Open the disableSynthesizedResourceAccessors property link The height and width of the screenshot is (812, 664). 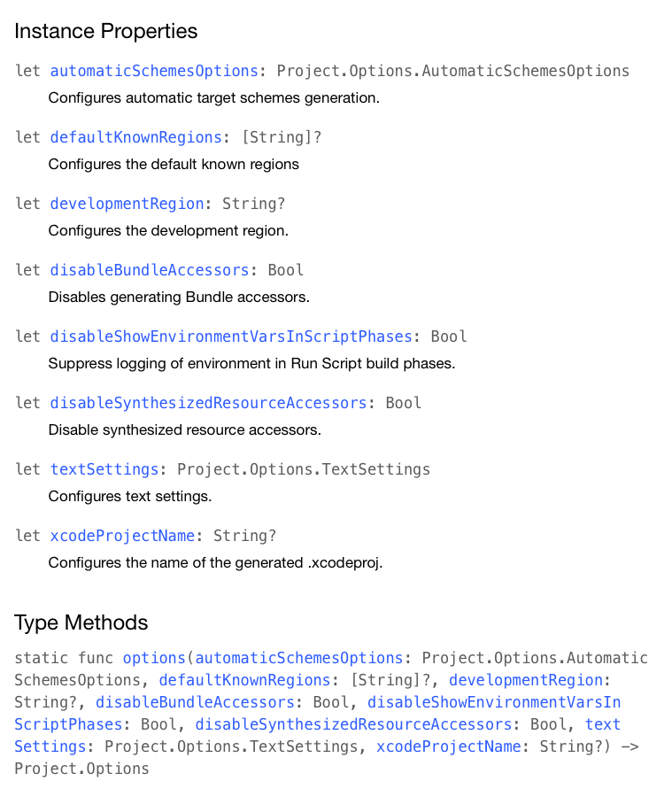coord(208,402)
